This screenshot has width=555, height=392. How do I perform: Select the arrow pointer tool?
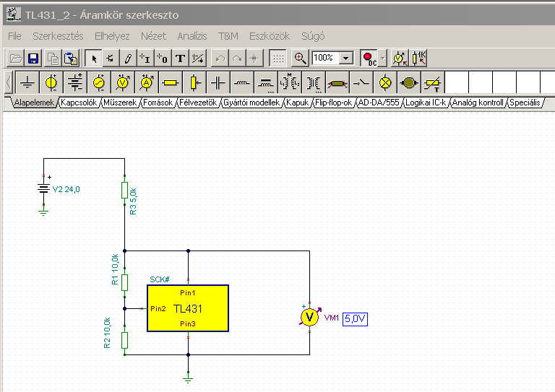[x=94, y=58]
